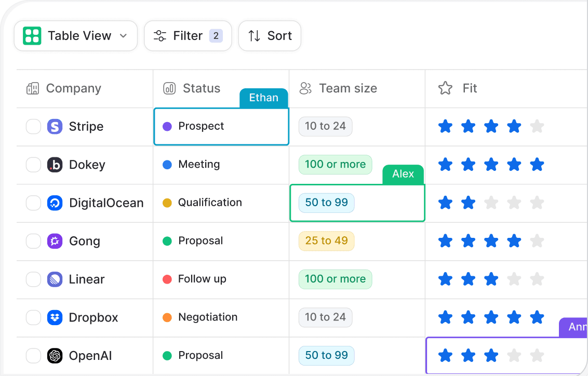Viewport: 588px width, 376px height.
Task: Select the Proposal status for Gong
Action: pos(221,241)
